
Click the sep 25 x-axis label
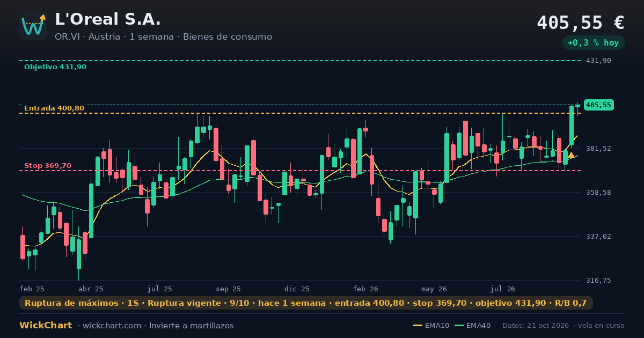[229, 289]
